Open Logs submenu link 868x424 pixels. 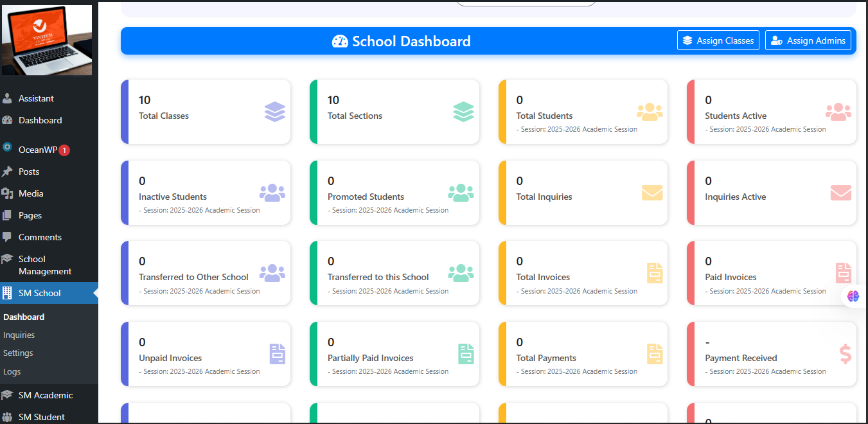point(12,371)
